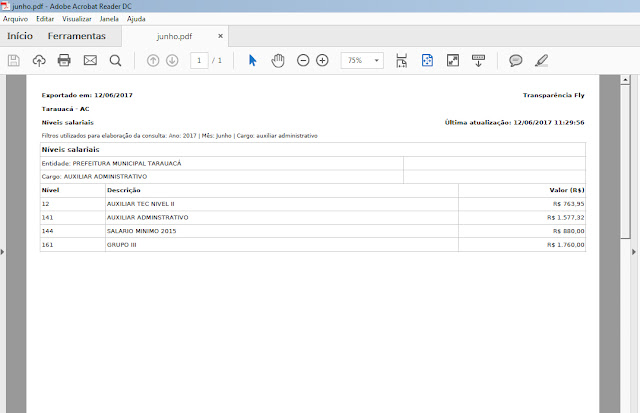Click the read mode download-arrow icon
640x413 pixels.
[x=478, y=60]
